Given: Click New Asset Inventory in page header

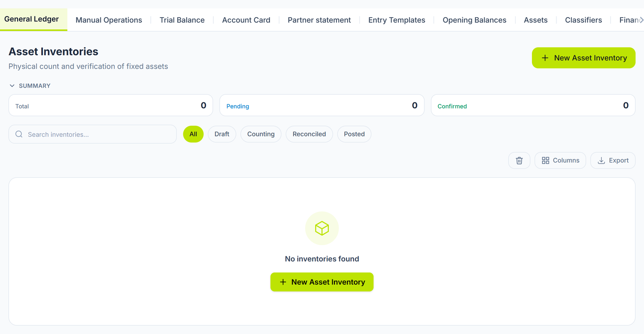Looking at the screenshot, I should click(583, 58).
